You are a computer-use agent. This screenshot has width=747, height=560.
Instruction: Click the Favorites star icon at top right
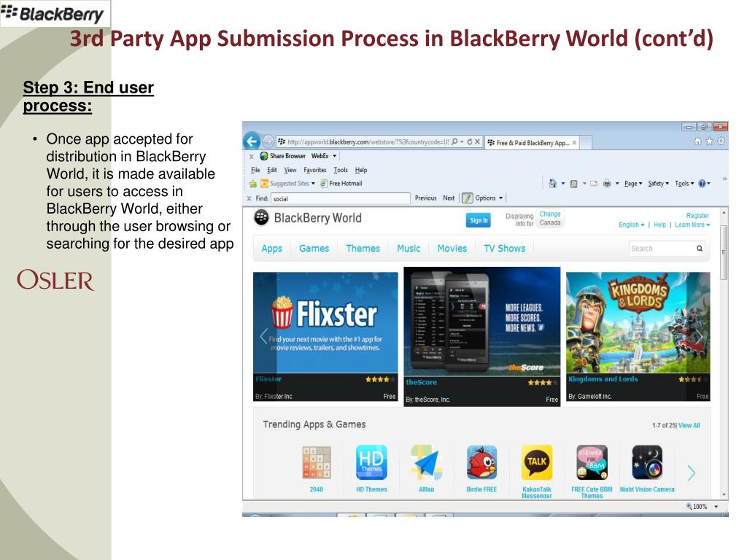tap(709, 141)
